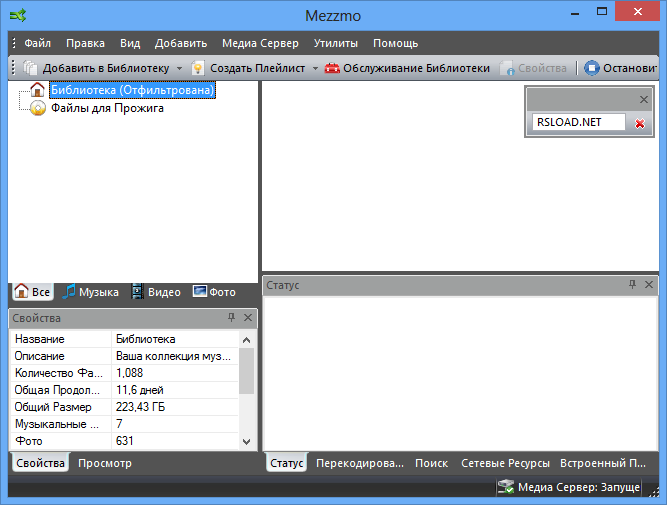
Task: Toggle auto-hide pin on Статус panel
Action: point(632,285)
